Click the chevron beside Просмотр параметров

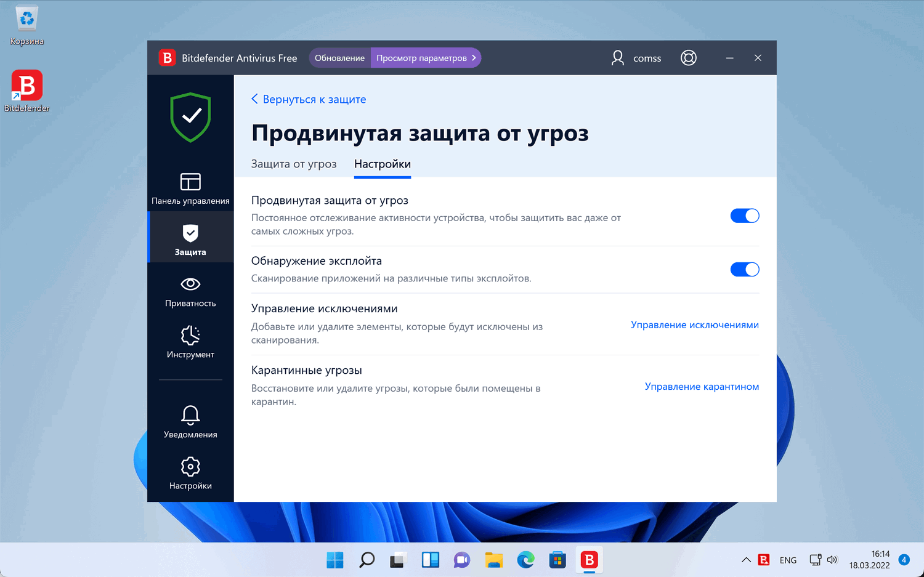[474, 58]
